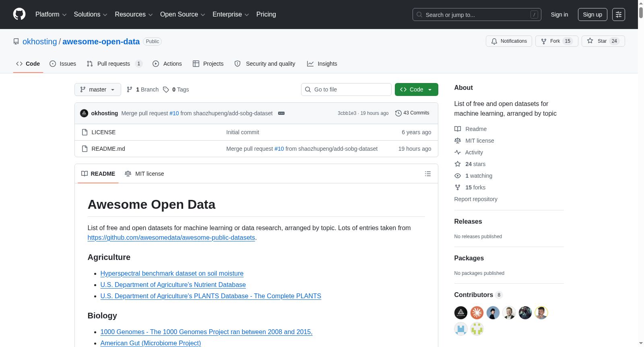Open the okhosting owner link
The height and width of the screenshot is (347, 644).
click(x=40, y=42)
